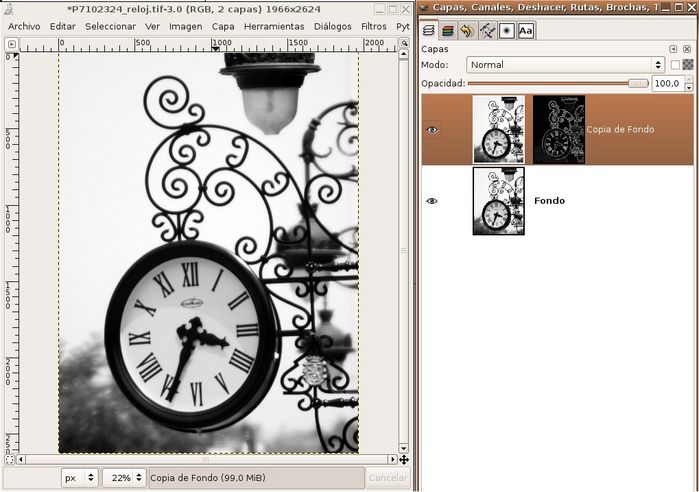Hide the Copia de Fondo layer
Screen dimensions: 699x492
coord(432,130)
